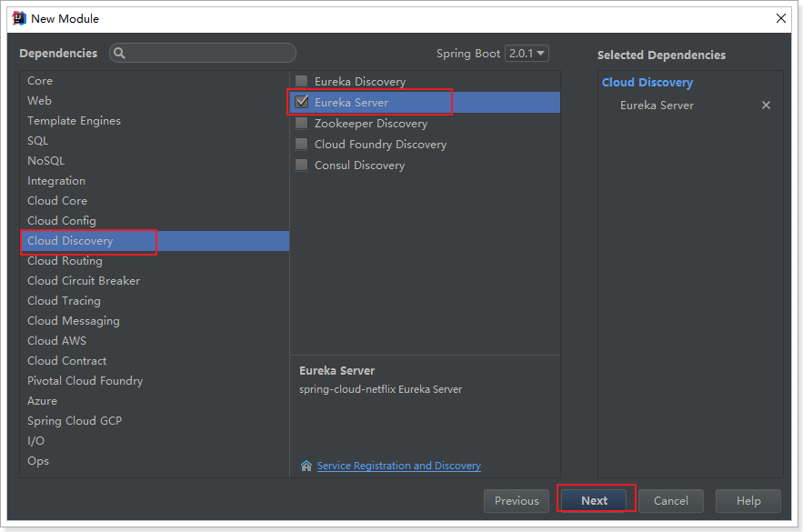Check the Eureka Discovery checkbox
This screenshot has height=532, width=803.
302,81
